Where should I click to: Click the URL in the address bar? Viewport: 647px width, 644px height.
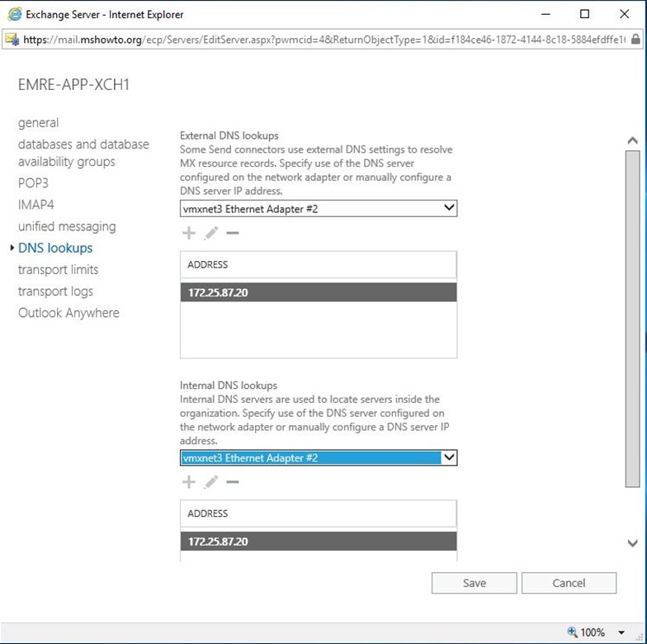[324, 40]
